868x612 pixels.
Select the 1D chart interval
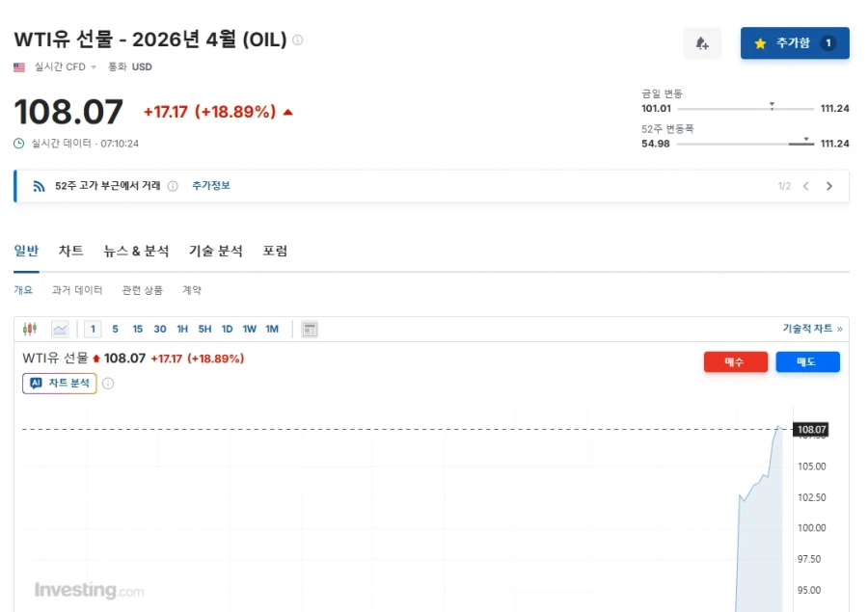click(227, 330)
